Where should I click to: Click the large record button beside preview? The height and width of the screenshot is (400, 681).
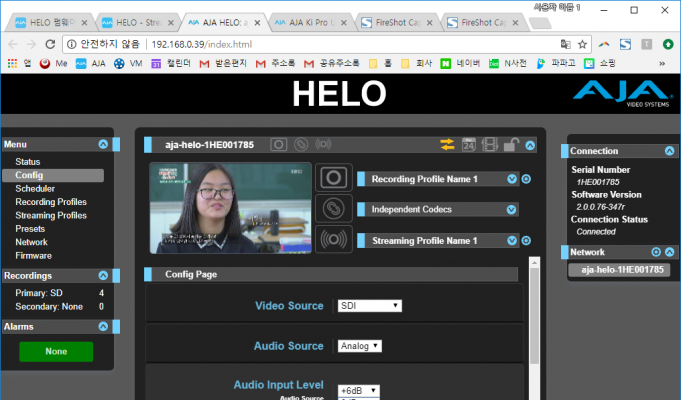click(334, 178)
